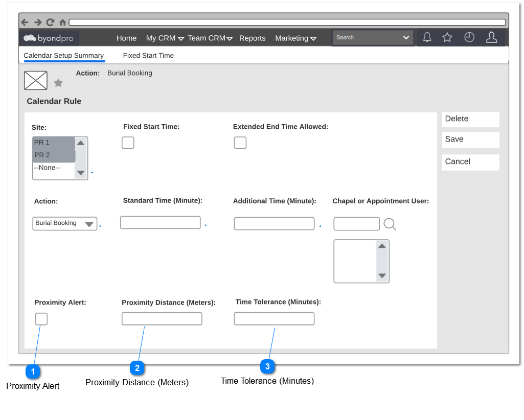
Task: Click the byondpro logo
Action: pyautogui.click(x=49, y=38)
